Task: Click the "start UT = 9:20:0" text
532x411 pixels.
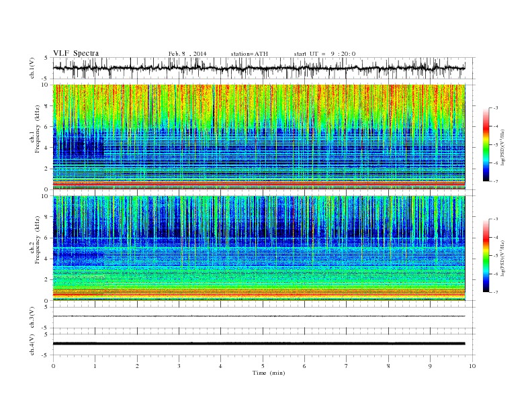Action: (324, 54)
